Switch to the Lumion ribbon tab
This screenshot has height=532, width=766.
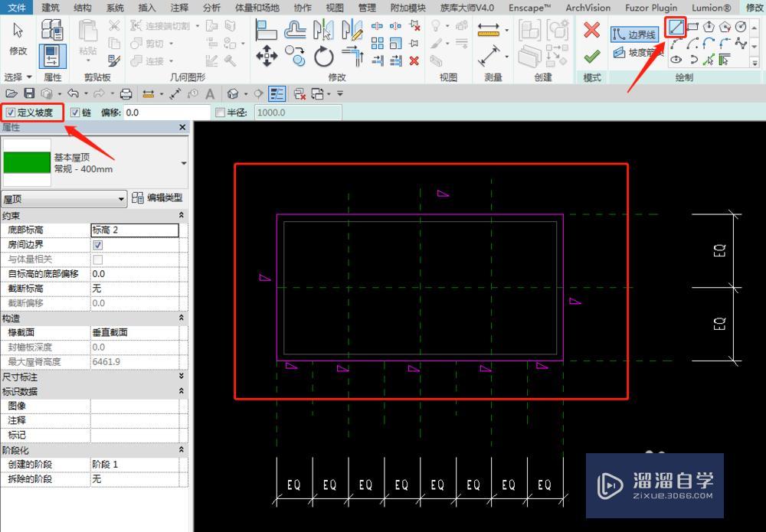(x=712, y=8)
